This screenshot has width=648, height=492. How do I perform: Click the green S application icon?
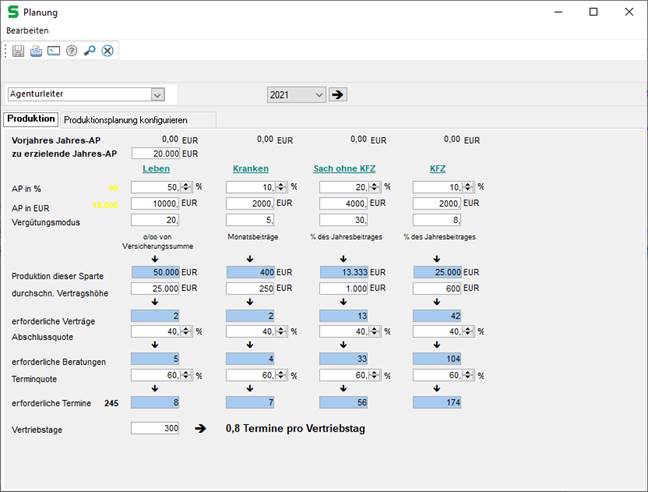coord(12,12)
